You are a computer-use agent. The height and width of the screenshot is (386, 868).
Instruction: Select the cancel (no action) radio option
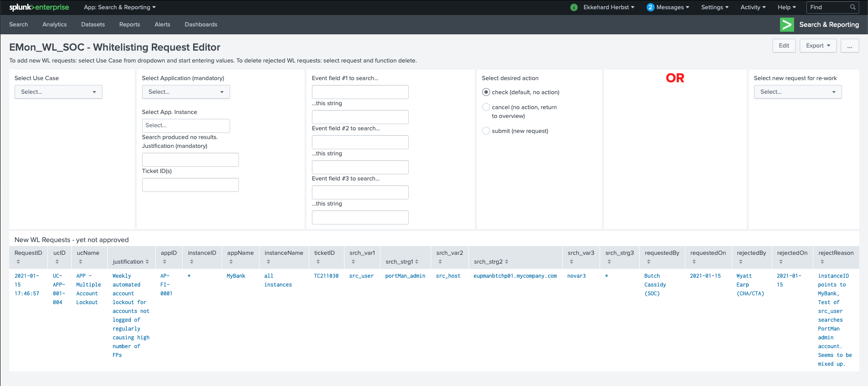[486, 107]
